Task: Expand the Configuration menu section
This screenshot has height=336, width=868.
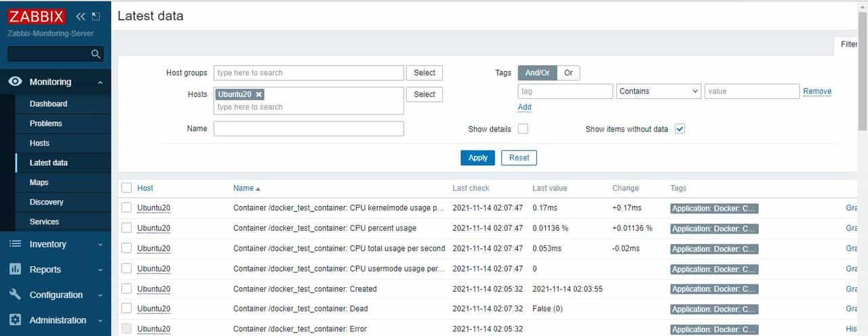Action: (x=100, y=295)
